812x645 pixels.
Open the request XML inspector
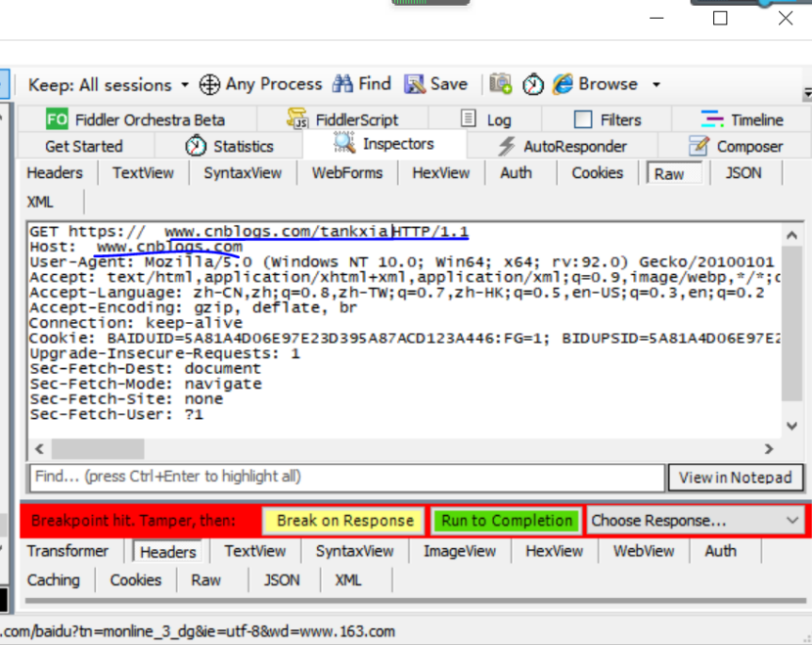[40, 202]
